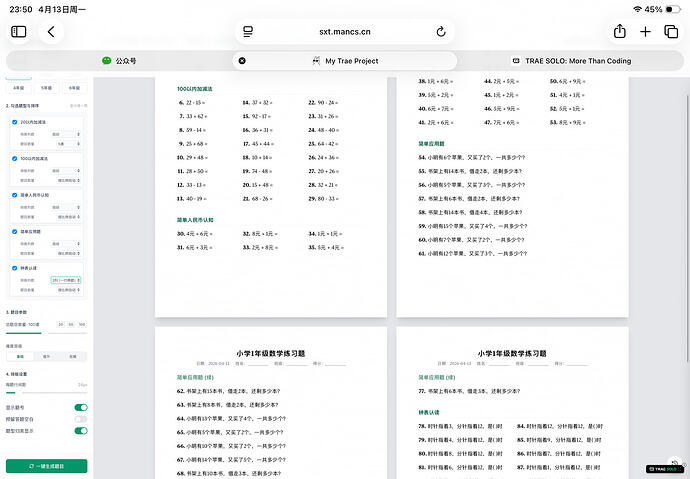This screenshot has width=690, height=479.
Task: Select the 6年级 grade button
Action: [74, 88]
